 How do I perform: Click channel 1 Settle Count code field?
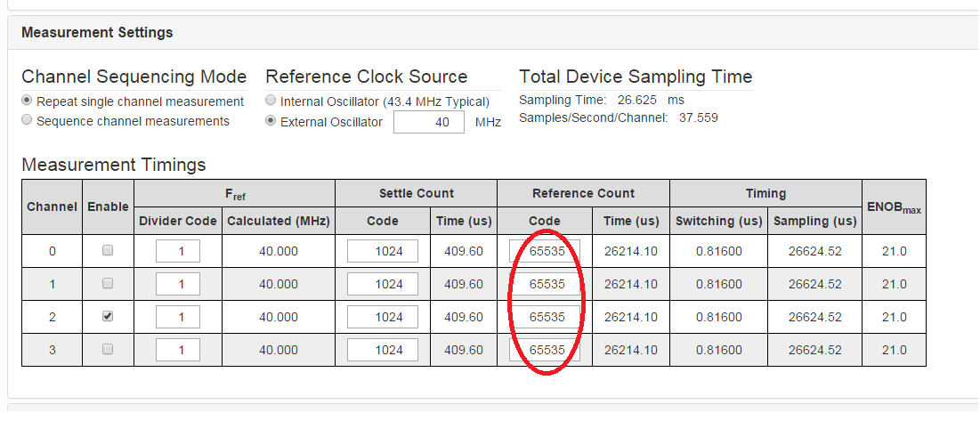pyautogui.click(x=383, y=284)
